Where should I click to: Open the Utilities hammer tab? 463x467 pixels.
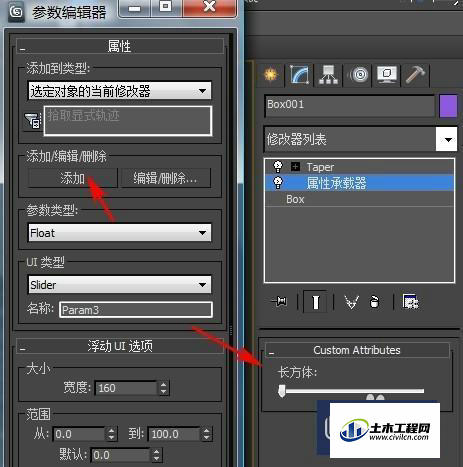[415, 75]
